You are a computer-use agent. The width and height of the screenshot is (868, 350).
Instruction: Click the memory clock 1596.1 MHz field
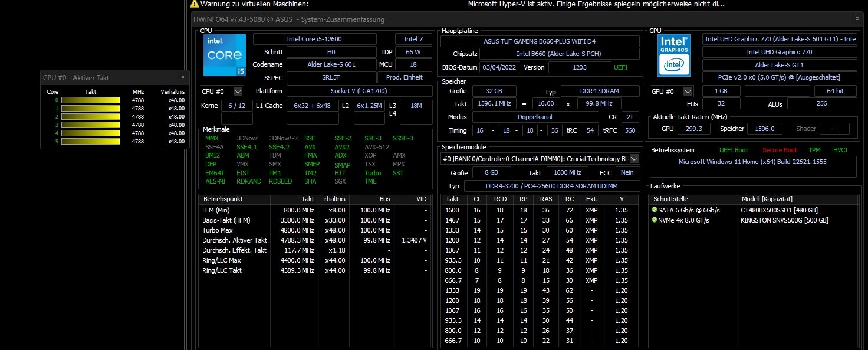[494, 103]
